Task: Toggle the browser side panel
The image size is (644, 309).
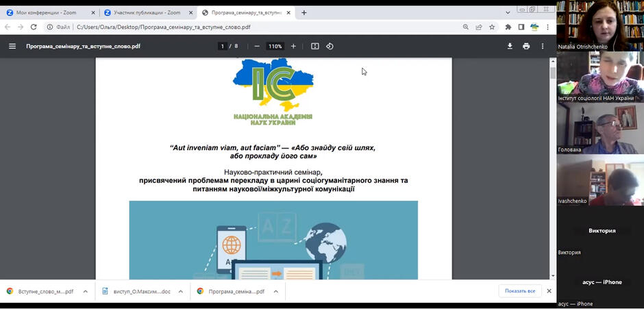Action: point(521,27)
